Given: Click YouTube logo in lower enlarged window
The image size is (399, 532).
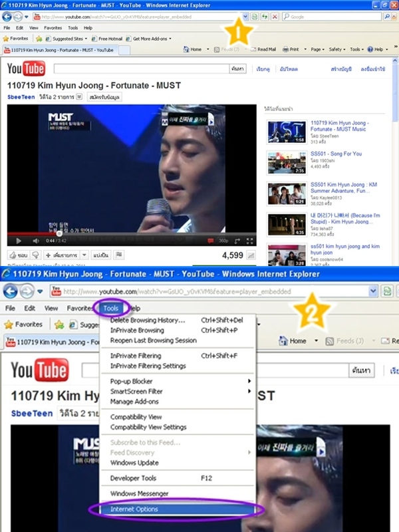Looking at the screenshot, I should point(40,370).
